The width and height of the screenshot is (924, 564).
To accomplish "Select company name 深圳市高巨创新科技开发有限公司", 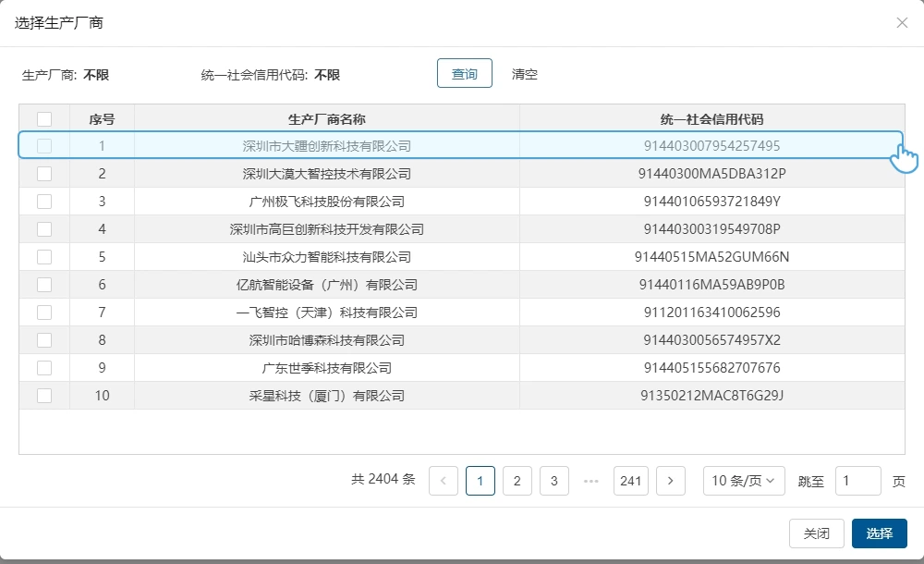I will tap(327, 229).
